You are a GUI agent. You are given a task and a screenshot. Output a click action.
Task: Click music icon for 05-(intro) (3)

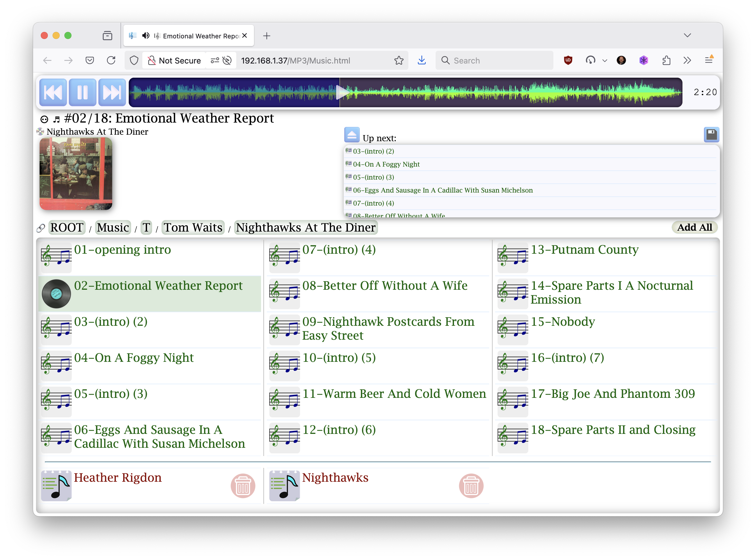point(56,402)
